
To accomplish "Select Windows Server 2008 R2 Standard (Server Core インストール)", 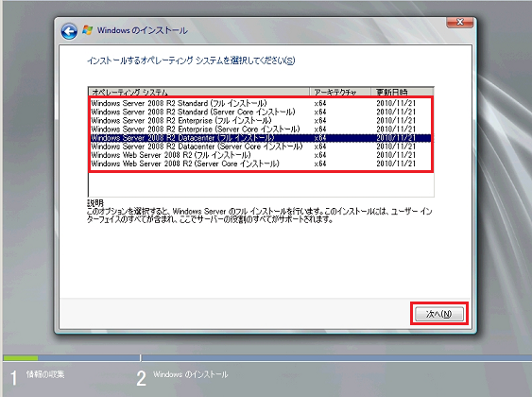I will coord(260,112).
